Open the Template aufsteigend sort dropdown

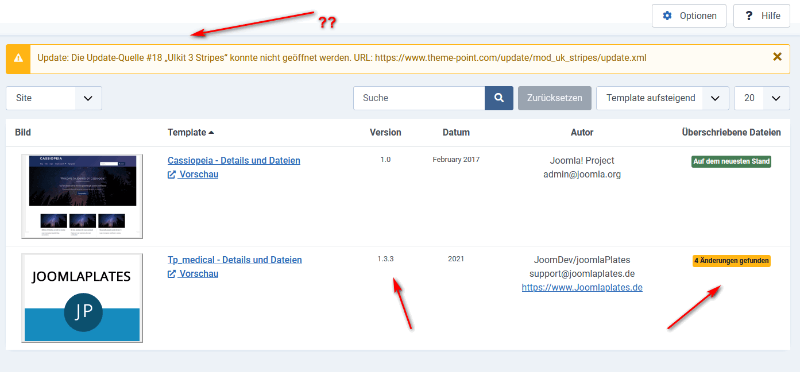point(662,98)
